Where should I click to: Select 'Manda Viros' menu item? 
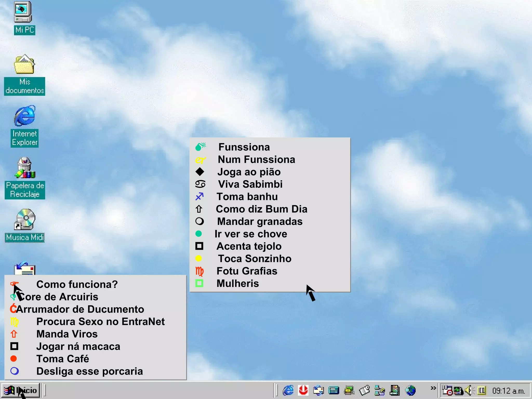(x=67, y=334)
